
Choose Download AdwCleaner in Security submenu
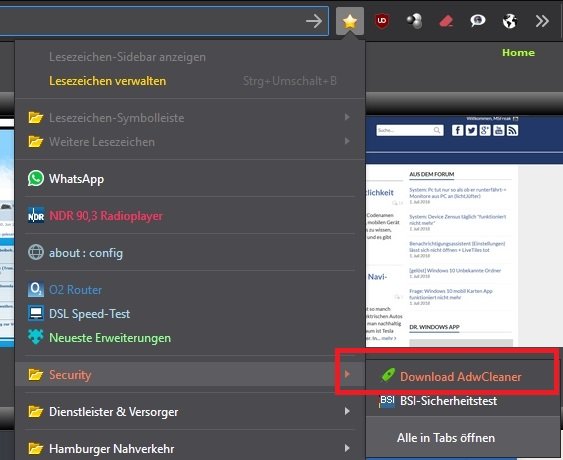click(x=462, y=376)
